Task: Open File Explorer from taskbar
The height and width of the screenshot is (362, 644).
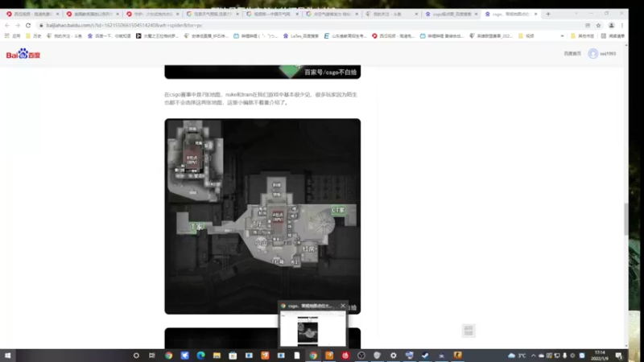Action: 217,356
